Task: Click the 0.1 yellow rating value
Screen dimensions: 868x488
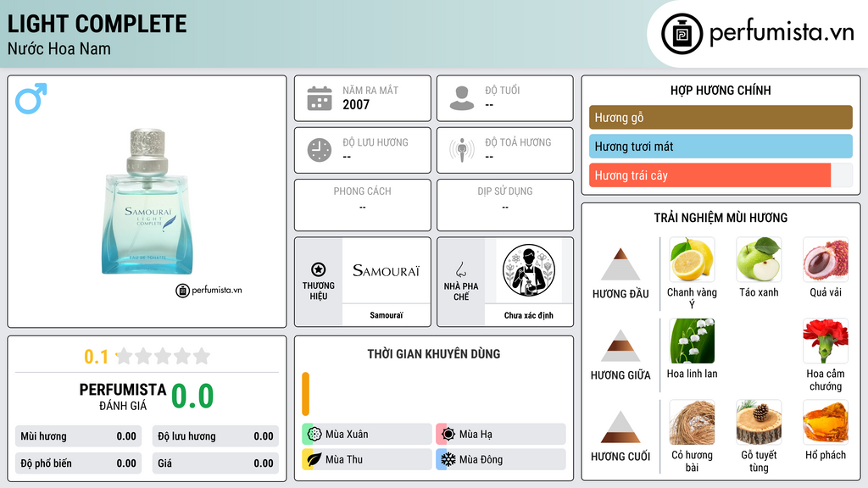Action: tap(97, 357)
